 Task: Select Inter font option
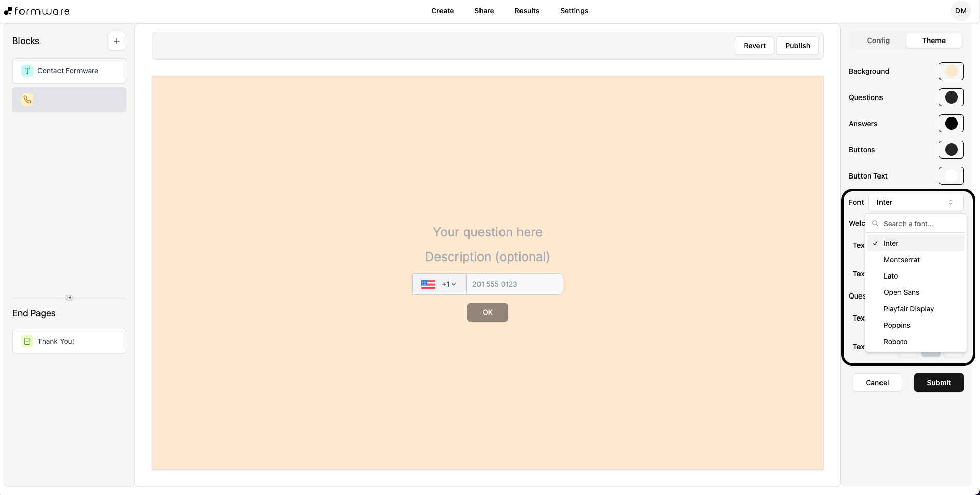point(915,243)
